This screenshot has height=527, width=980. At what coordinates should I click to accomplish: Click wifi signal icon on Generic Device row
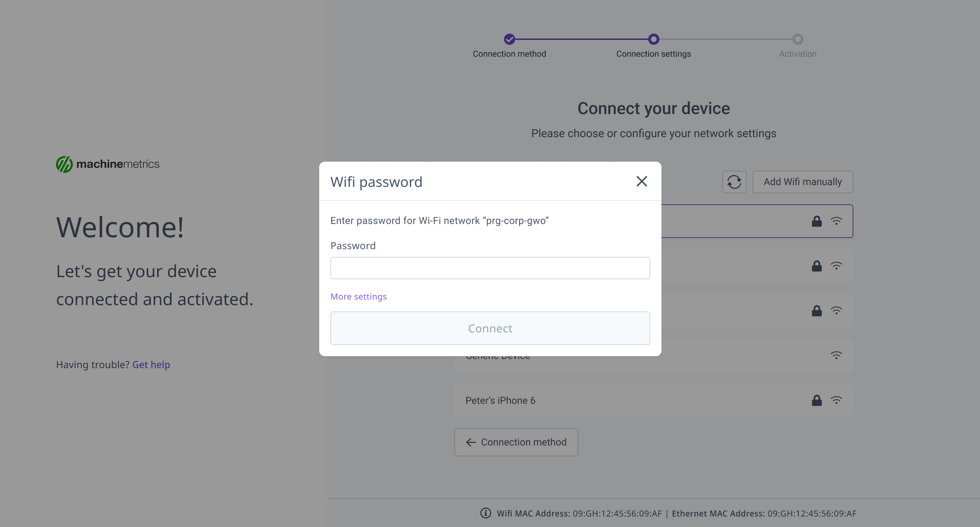pyautogui.click(x=836, y=356)
